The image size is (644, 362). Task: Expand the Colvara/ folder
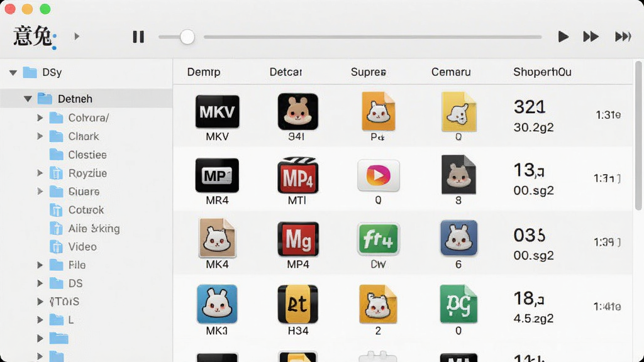point(40,118)
